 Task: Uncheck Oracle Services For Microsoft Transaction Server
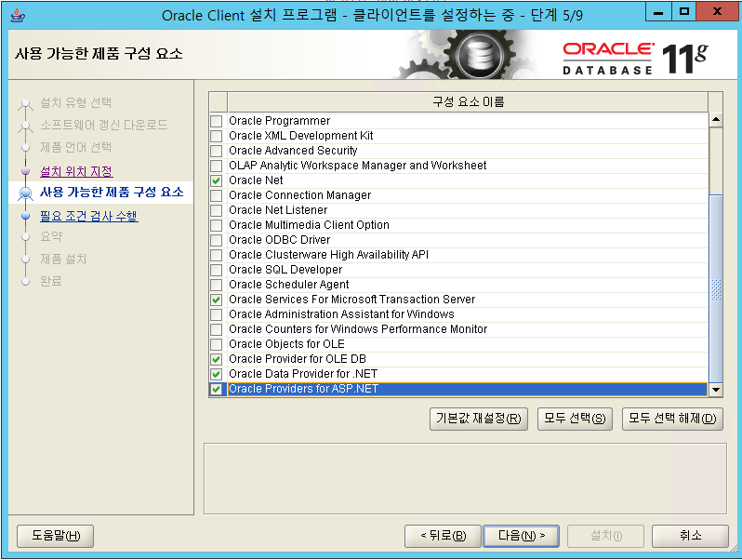[217, 300]
